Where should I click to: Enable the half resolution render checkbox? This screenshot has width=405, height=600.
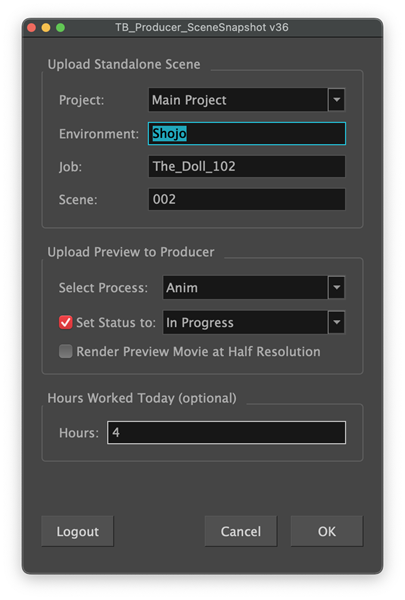click(x=65, y=351)
